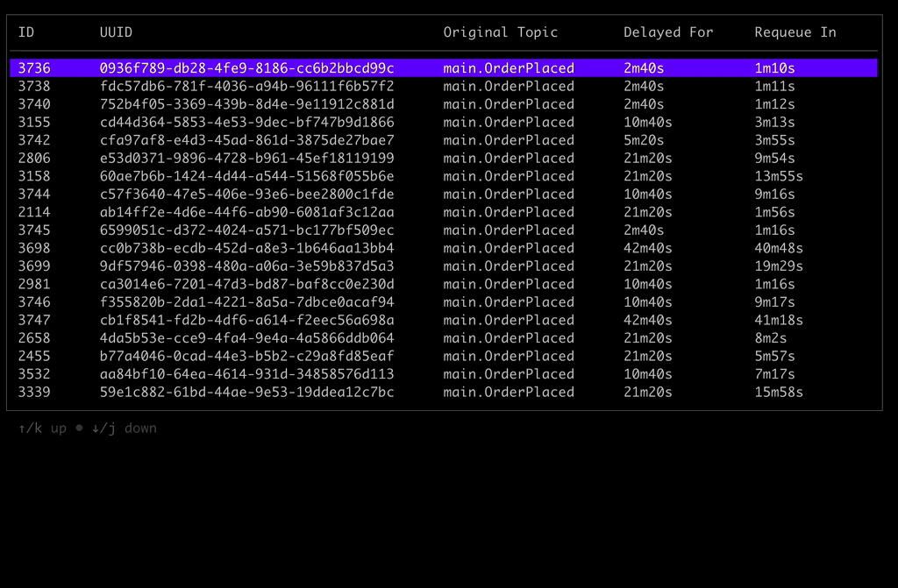This screenshot has height=588, width=898.
Task: Select row ID 2981
Action: [443, 284]
